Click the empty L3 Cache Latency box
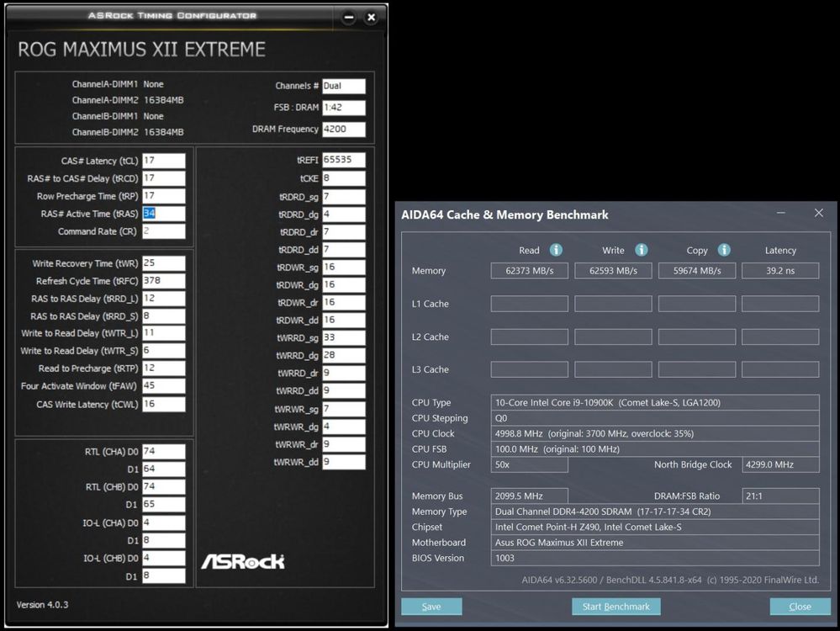This screenshot has width=840, height=631. pos(780,369)
